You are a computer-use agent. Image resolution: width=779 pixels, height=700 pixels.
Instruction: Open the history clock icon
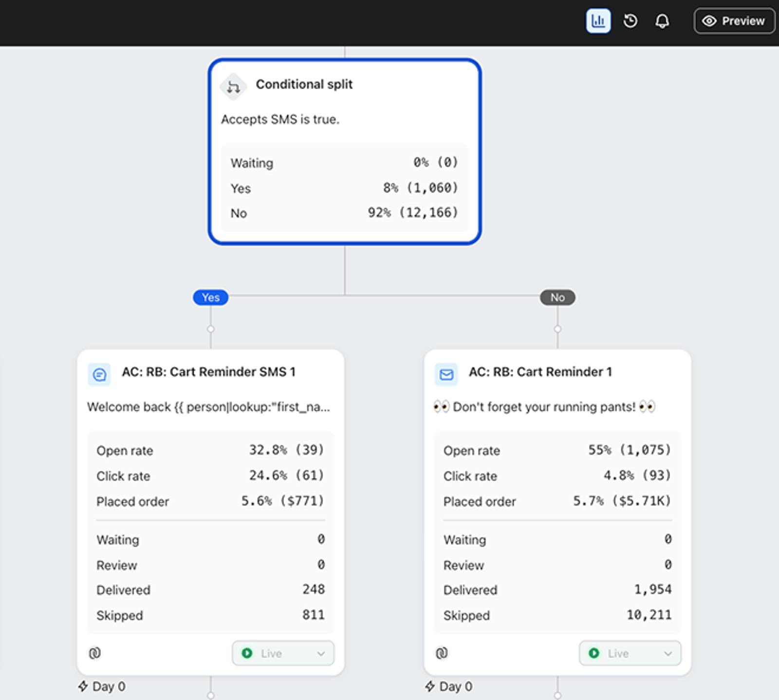630,21
